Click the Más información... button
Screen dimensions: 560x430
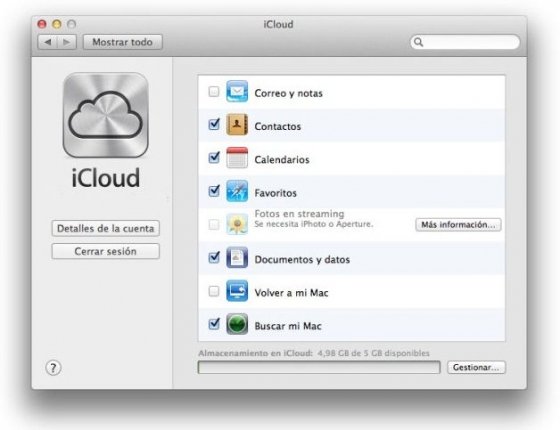(x=458, y=225)
